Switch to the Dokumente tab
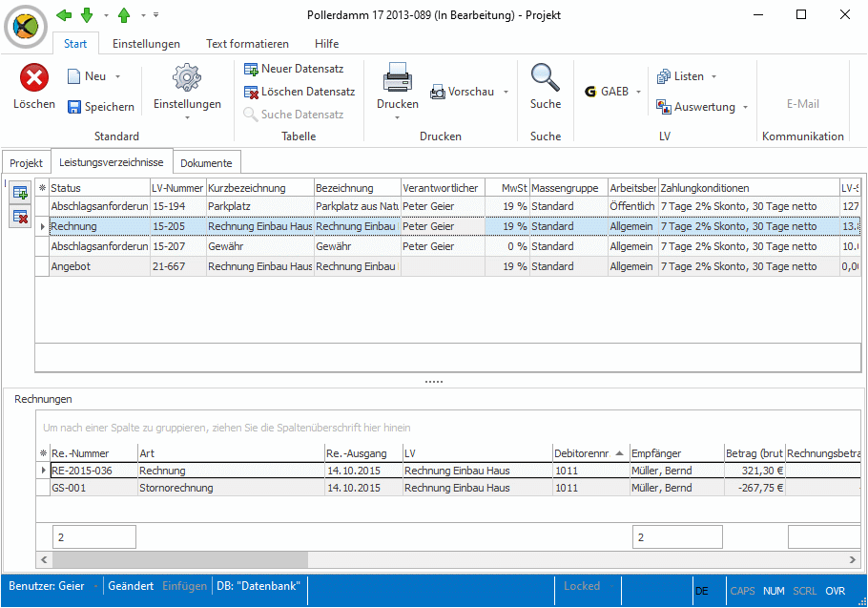Image resolution: width=868 pixels, height=608 pixels. tap(206, 163)
